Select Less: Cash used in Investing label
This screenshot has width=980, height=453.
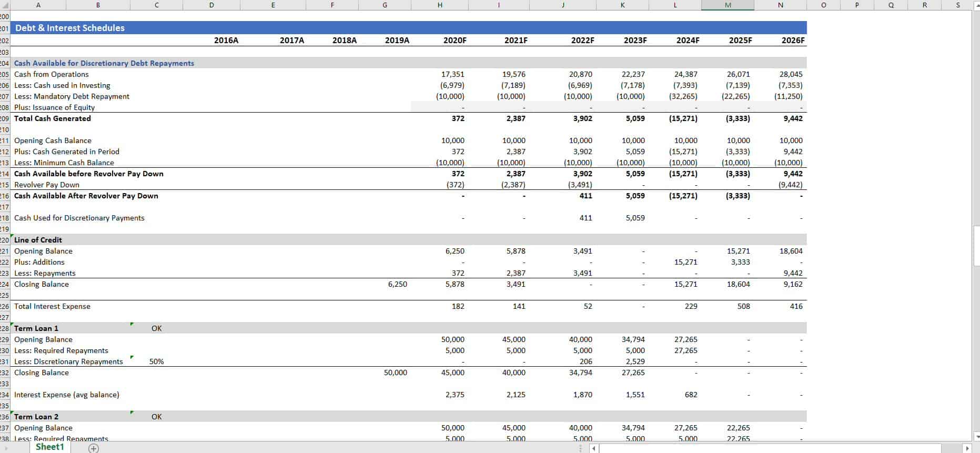pyautogui.click(x=62, y=85)
